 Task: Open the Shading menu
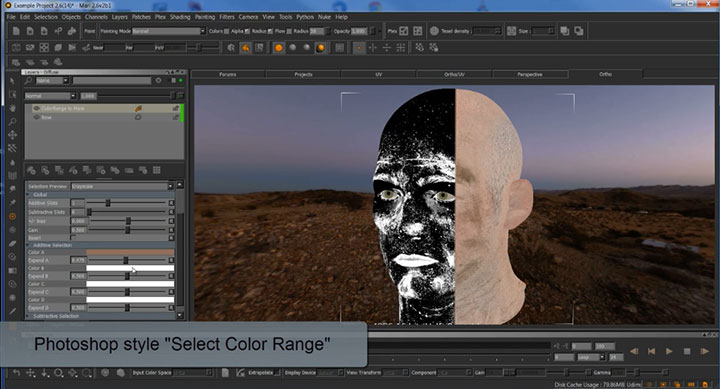[x=180, y=17]
